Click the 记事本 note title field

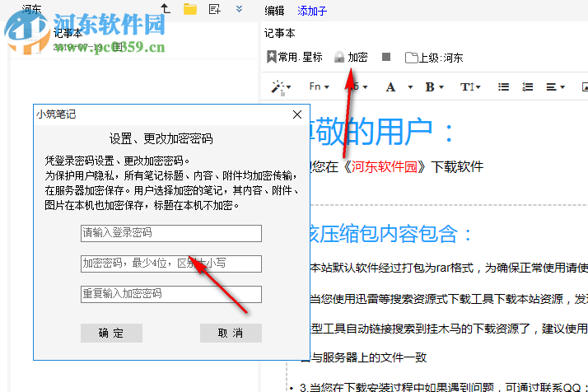coord(280,34)
